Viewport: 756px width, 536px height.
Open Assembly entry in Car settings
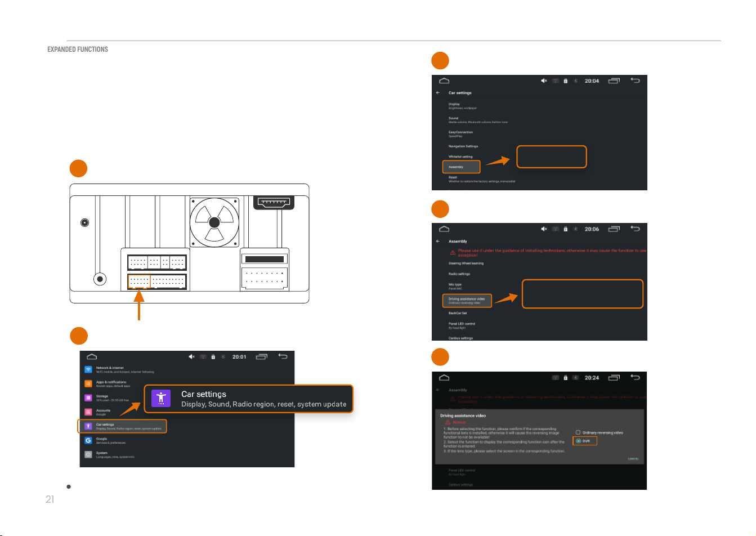click(462, 167)
